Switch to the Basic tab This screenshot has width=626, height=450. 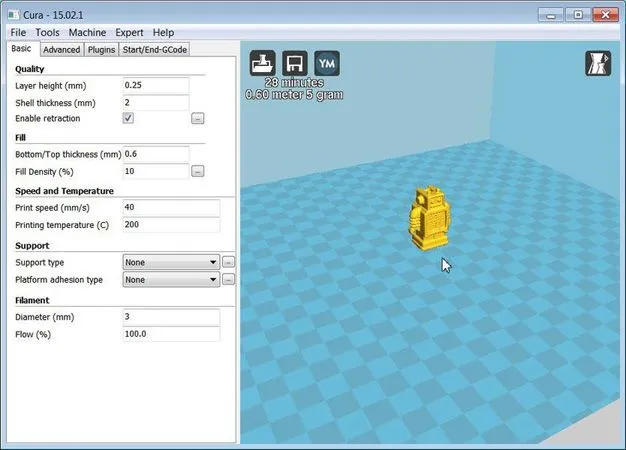[22, 49]
